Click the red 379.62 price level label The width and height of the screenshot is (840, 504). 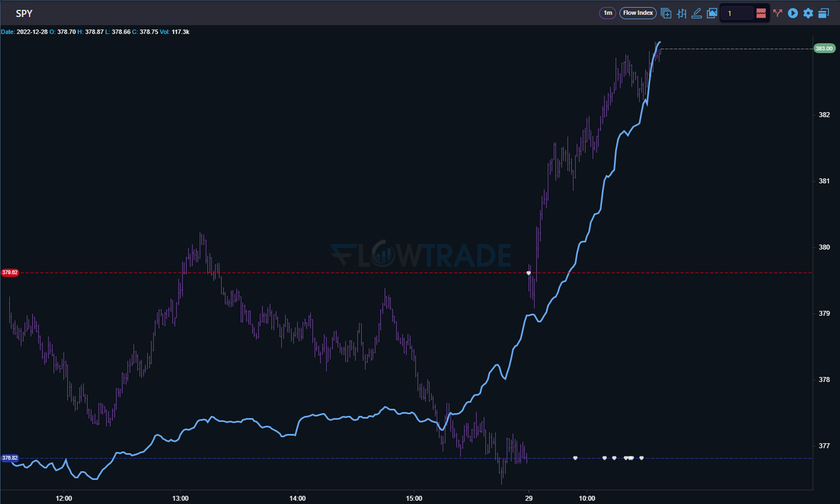click(10, 272)
